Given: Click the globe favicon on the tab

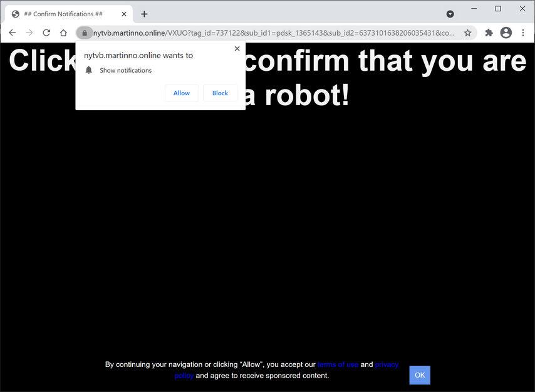Looking at the screenshot, I should (x=15, y=13).
